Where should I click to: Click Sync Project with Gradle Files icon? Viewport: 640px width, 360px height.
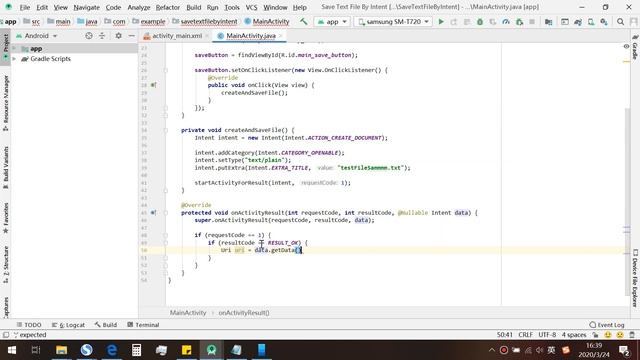coord(578,22)
